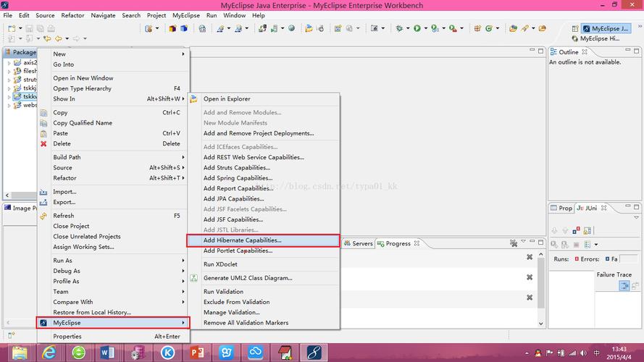Switch to MyEclipse J... perspective button

pyautogui.click(x=606, y=29)
